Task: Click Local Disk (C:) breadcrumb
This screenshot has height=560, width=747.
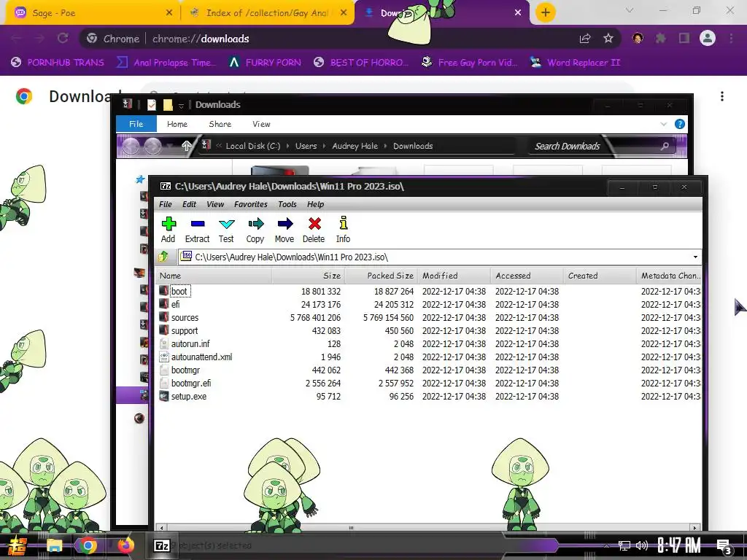Action: [x=253, y=146]
